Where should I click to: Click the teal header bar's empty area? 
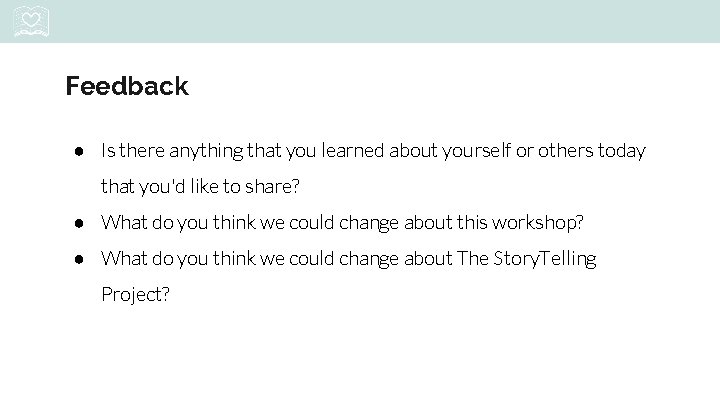[x=400, y=21]
